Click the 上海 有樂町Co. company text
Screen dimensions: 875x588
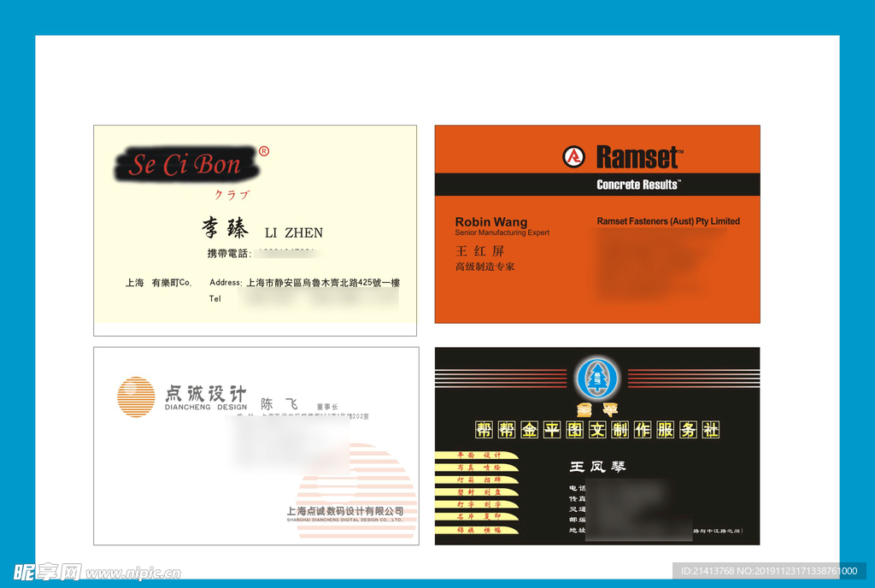[x=158, y=283]
